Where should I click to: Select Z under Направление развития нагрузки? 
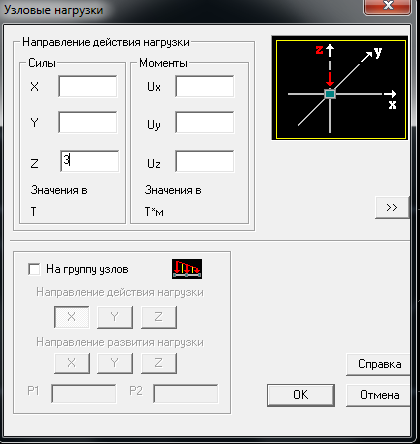click(x=159, y=363)
